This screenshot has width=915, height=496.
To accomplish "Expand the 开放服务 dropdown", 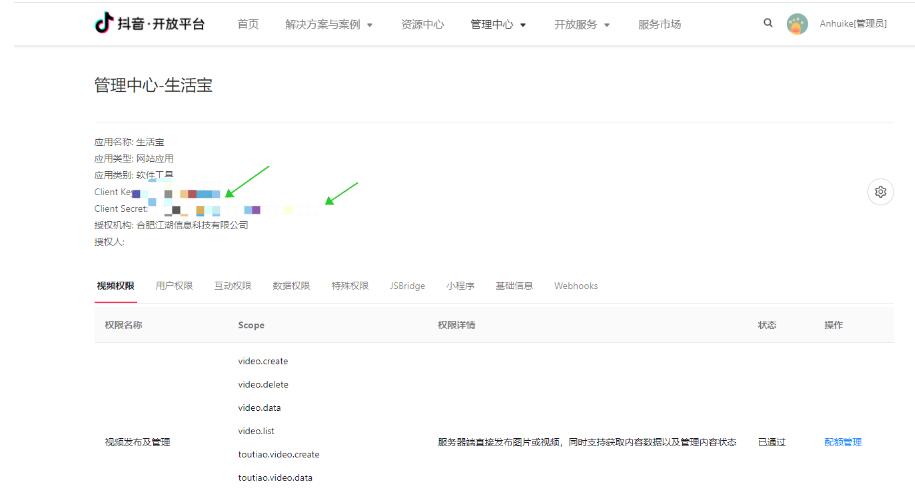I will click(x=582, y=25).
